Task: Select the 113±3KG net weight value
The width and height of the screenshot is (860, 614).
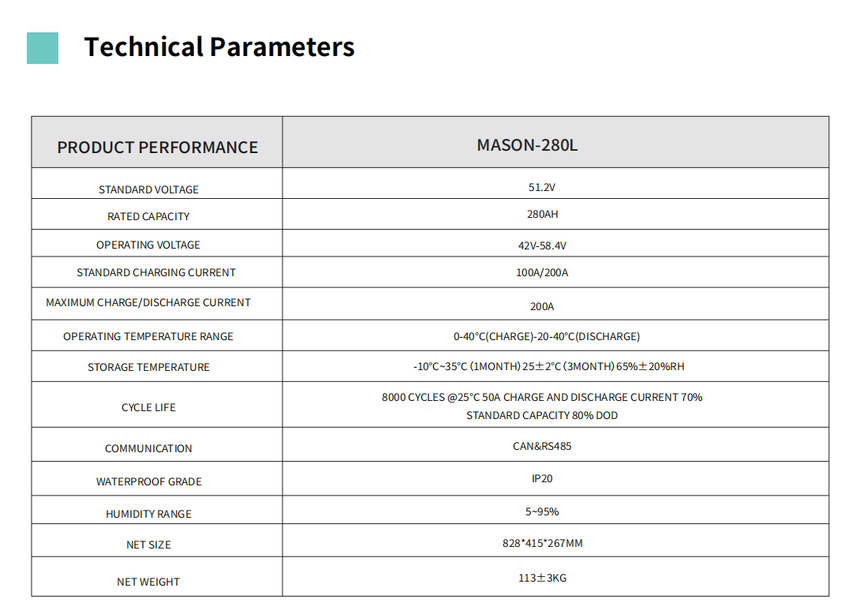Action: tap(542, 578)
